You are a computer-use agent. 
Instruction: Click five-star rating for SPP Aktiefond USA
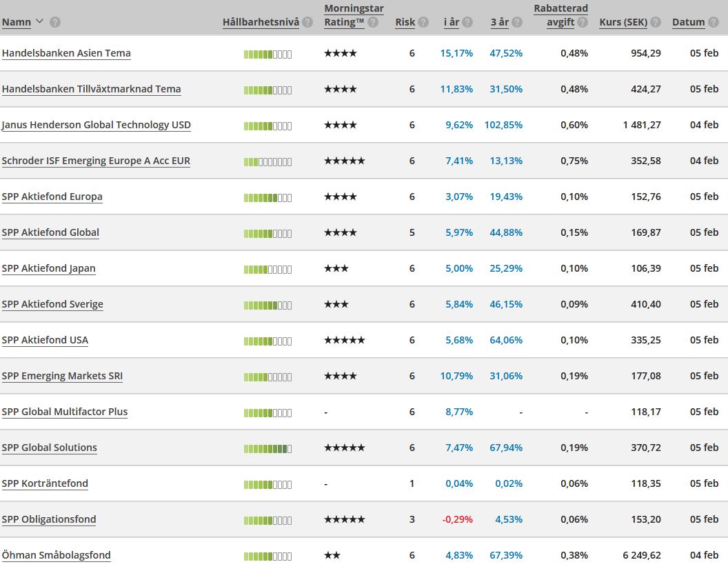click(344, 340)
